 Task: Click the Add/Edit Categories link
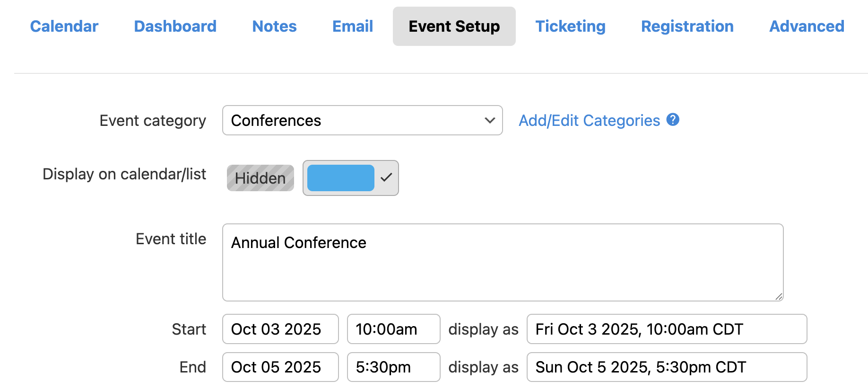coord(589,121)
